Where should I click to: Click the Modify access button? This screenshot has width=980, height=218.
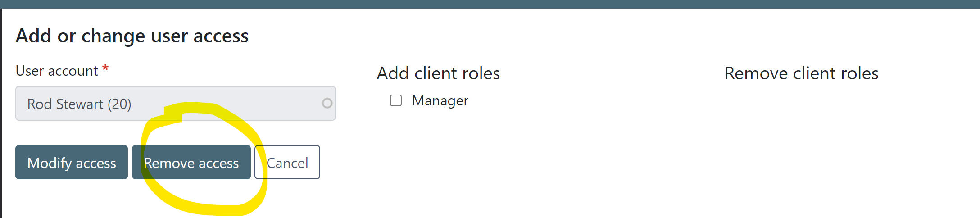72,162
